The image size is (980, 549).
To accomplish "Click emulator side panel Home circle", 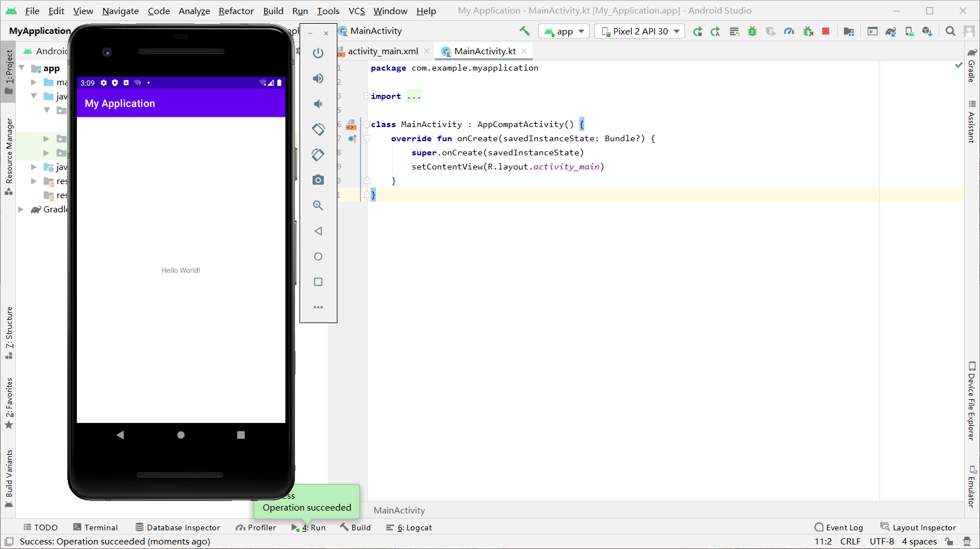I will [318, 256].
